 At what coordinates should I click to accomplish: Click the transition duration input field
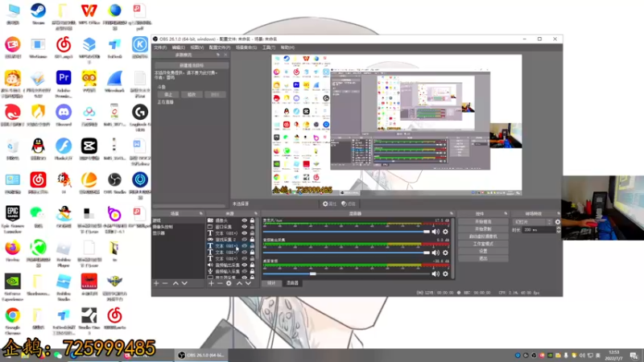click(539, 230)
